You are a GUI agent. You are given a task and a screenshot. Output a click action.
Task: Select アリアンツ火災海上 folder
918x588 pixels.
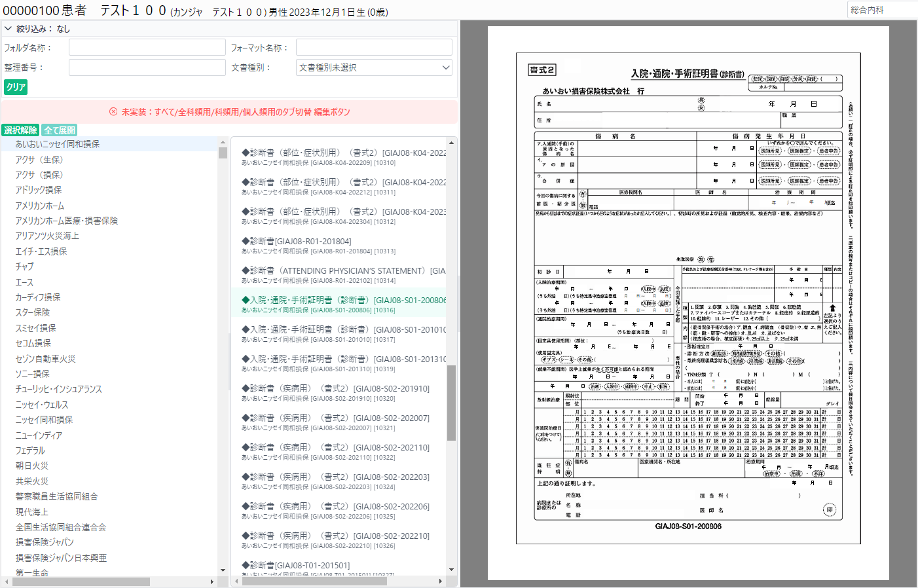tap(110, 236)
